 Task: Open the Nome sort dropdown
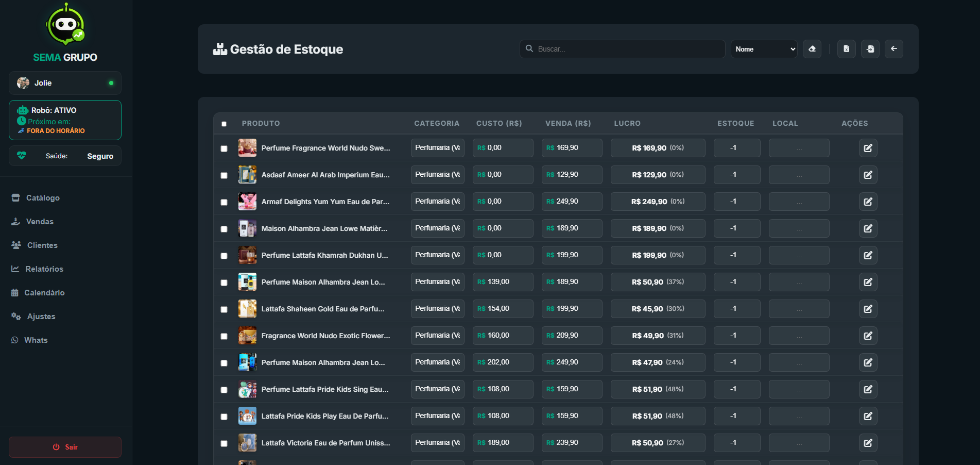point(764,49)
